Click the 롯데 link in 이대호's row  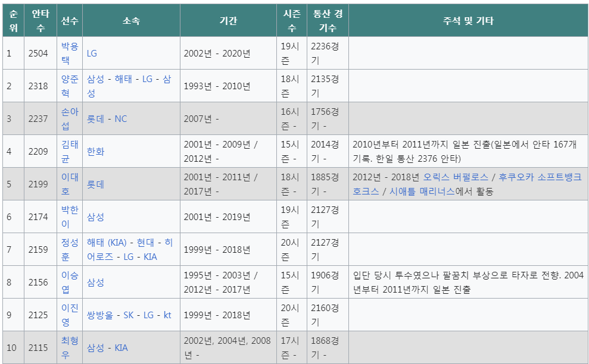tap(95, 184)
